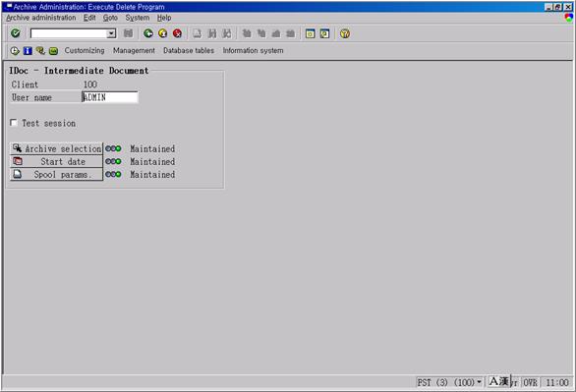Open the system status dropdown in status bar

pos(479,382)
